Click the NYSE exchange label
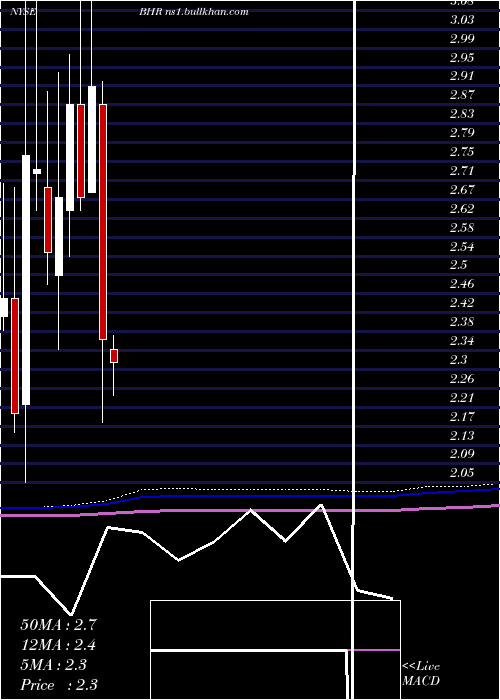This screenshot has height=700, width=500. [x=23, y=12]
